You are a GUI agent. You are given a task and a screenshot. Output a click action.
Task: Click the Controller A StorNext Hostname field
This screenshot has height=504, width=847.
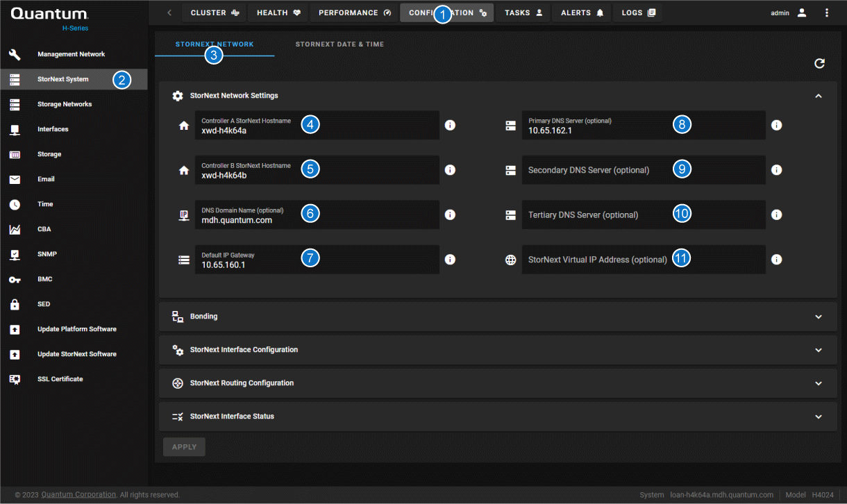pos(317,125)
